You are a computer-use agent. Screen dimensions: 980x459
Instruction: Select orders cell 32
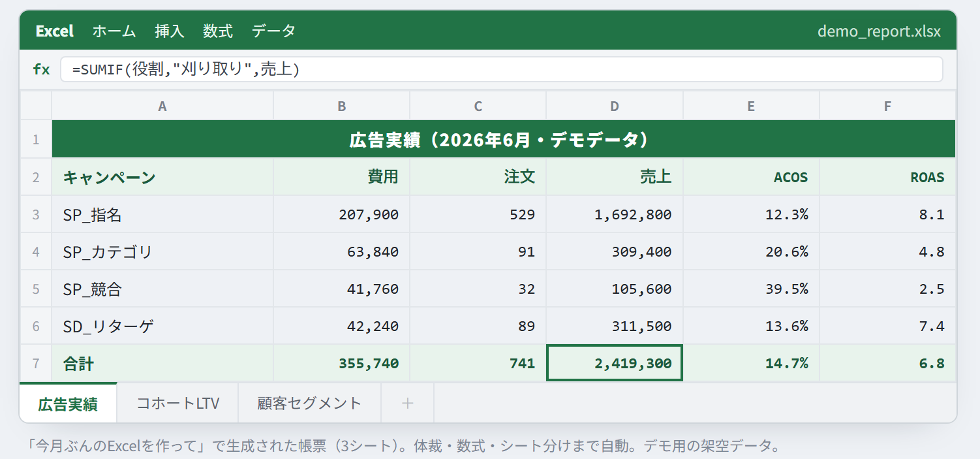click(x=478, y=289)
